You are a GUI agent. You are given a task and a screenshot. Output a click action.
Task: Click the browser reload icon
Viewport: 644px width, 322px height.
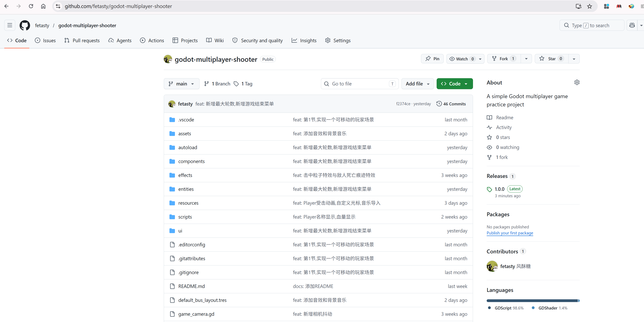point(31,6)
